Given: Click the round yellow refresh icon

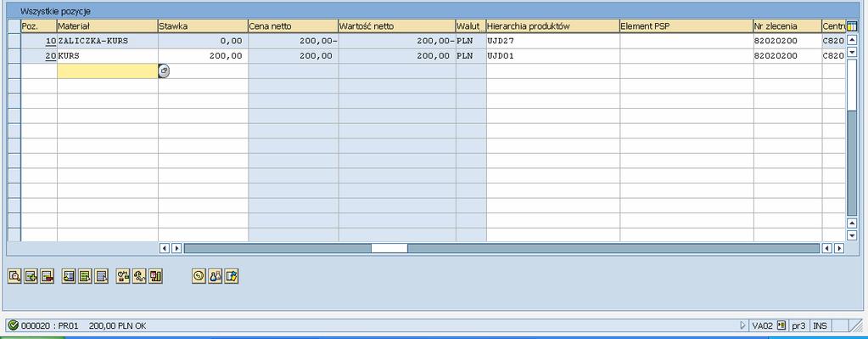Looking at the screenshot, I should point(199,276).
